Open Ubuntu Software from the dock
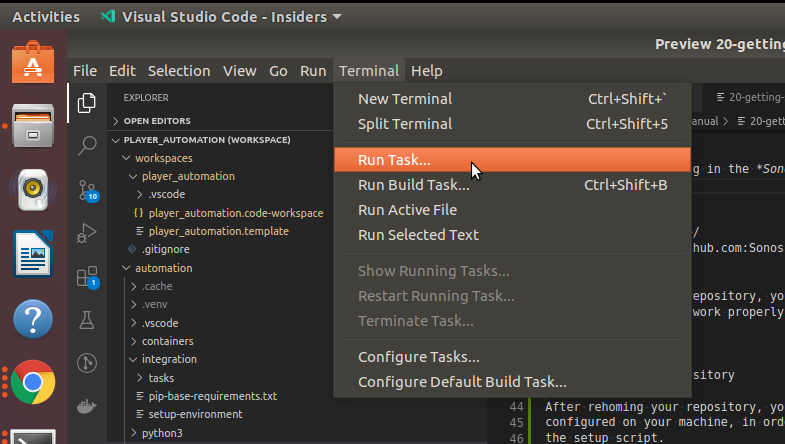Screen dimensions: 785x444 point(32,63)
